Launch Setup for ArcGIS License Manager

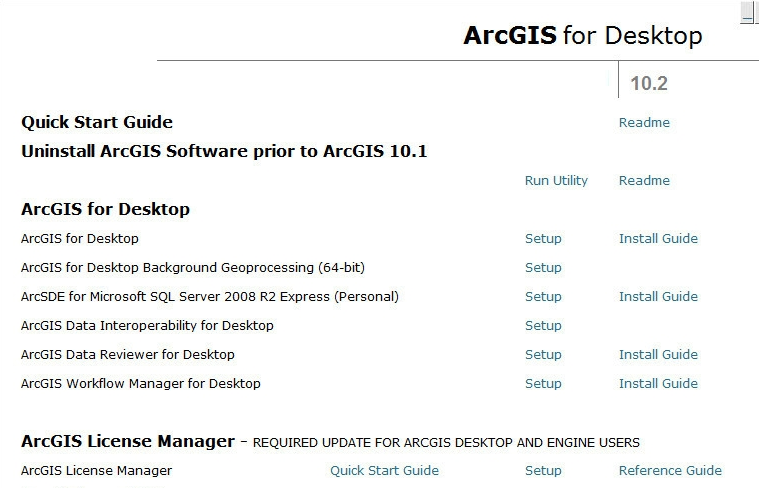tap(543, 471)
